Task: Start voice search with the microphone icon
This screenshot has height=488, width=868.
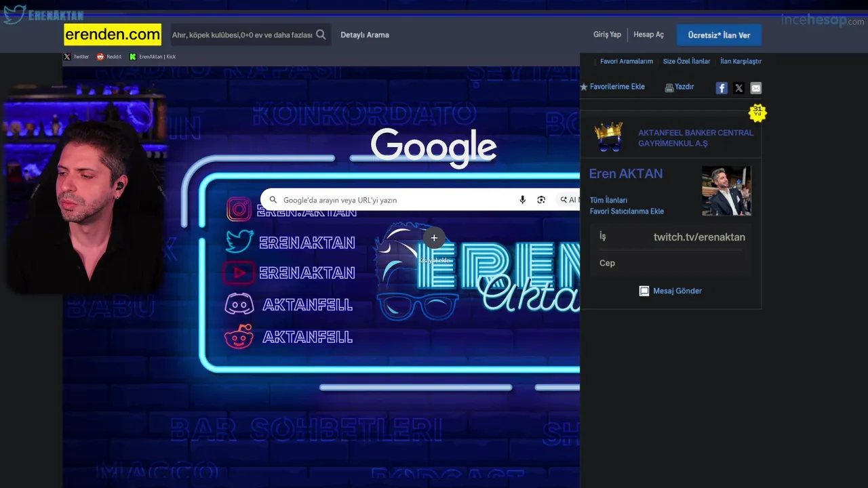Action: tap(522, 200)
